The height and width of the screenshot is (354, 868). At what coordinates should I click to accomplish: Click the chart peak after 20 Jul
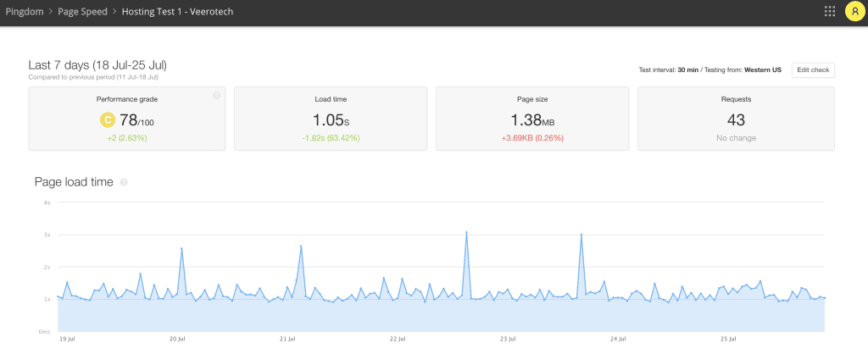(x=181, y=248)
